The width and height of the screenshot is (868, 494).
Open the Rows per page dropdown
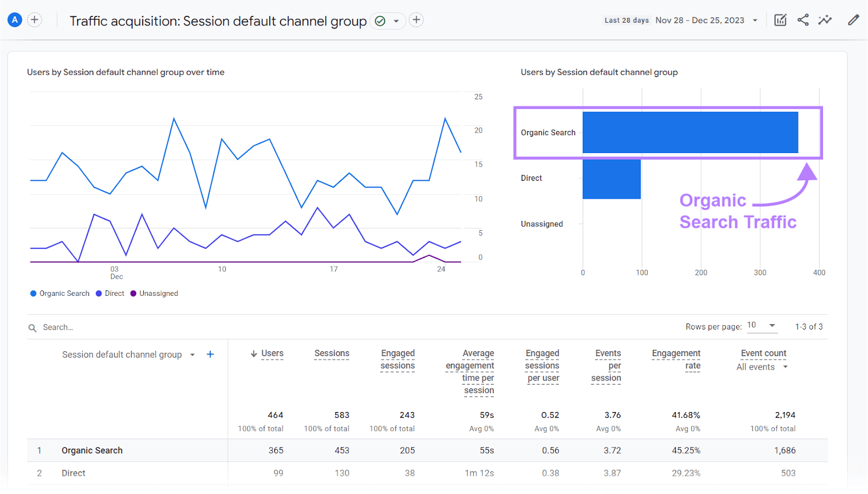coord(762,326)
